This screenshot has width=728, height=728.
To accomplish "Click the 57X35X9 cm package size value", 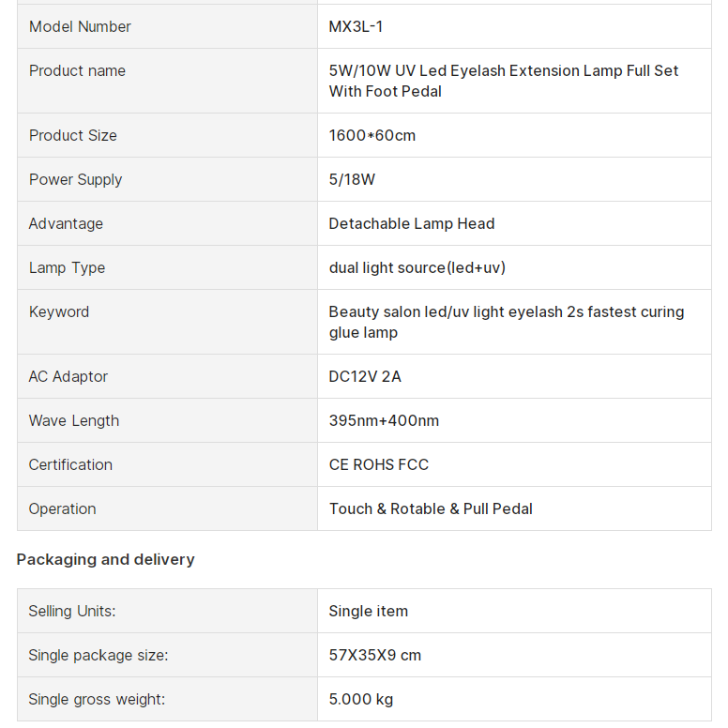I will pyautogui.click(x=374, y=655).
